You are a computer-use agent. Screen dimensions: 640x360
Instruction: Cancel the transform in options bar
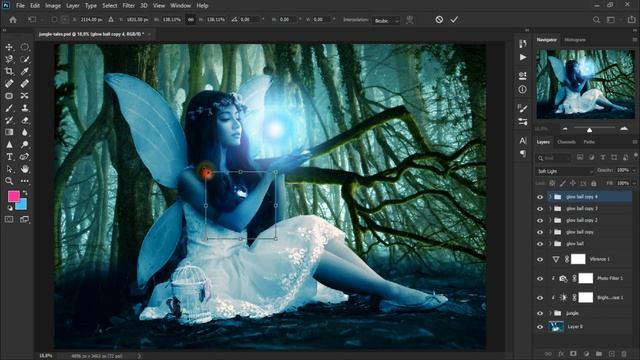(439, 20)
